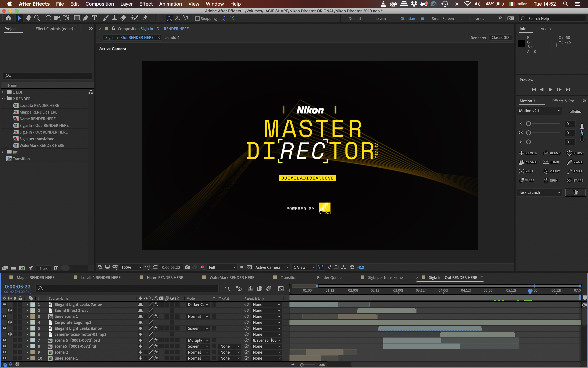The height and width of the screenshot is (368, 588).
Task: Collapse the 2 RENDER folder
Action: coord(3,99)
